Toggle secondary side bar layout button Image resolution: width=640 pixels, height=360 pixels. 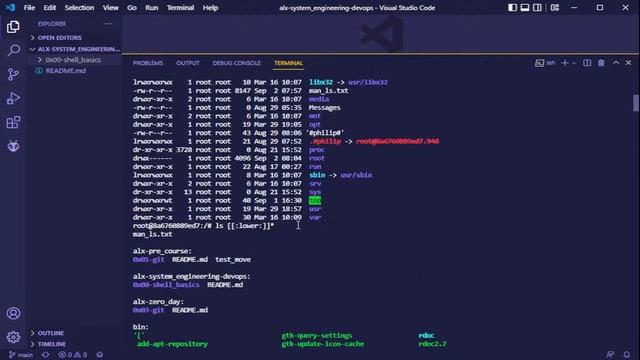538,7
